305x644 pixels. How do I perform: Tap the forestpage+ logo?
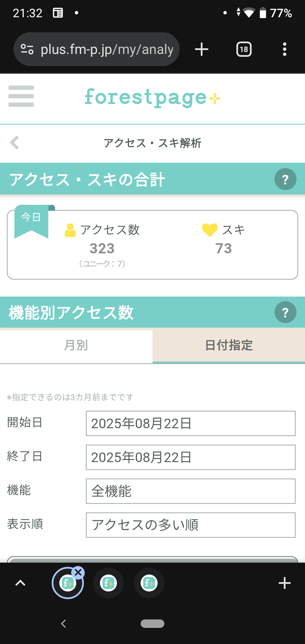[152, 97]
